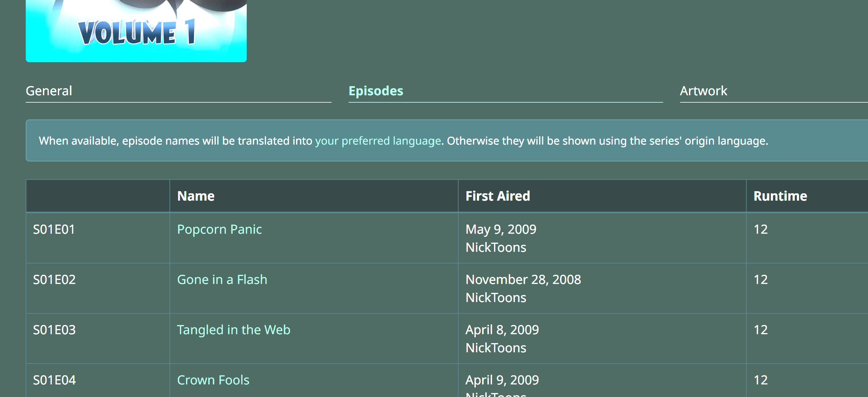868x397 pixels.
Task: Click the Runtime column header
Action: (780, 196)
